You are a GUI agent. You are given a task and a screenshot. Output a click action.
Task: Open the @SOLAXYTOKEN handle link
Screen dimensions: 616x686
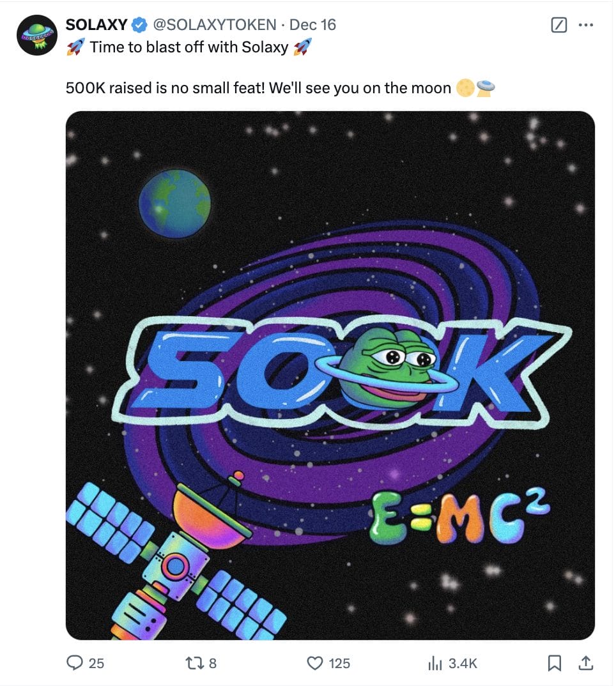(215, 25)
